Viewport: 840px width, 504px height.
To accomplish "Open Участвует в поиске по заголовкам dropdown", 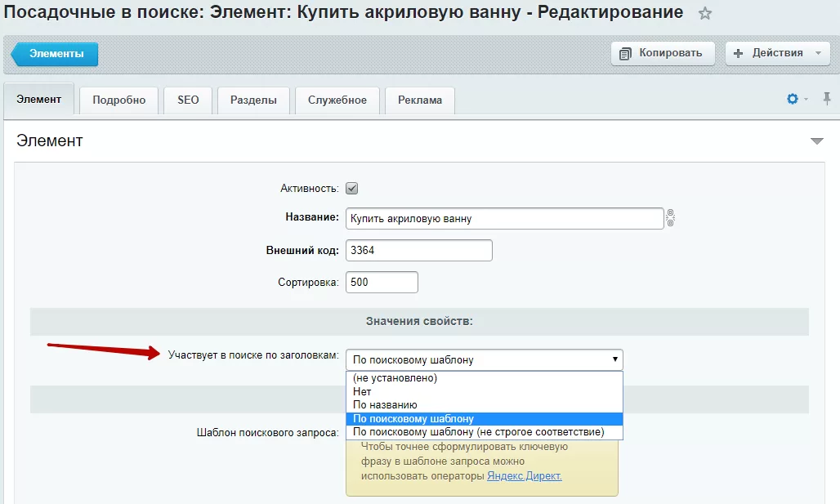I will (x=485, y=359).
